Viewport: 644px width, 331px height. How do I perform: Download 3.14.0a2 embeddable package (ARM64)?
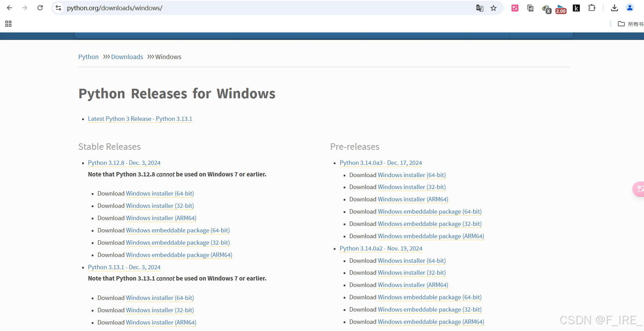point(431,322)
